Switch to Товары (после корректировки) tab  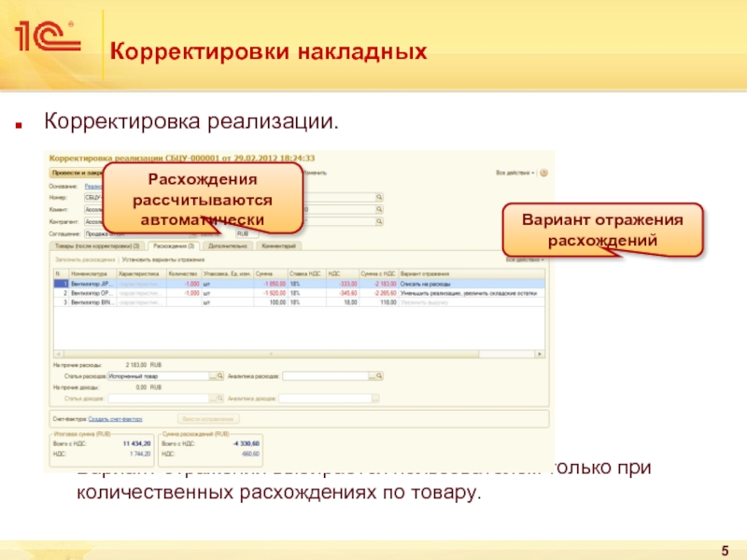click(x=97, y=246)
